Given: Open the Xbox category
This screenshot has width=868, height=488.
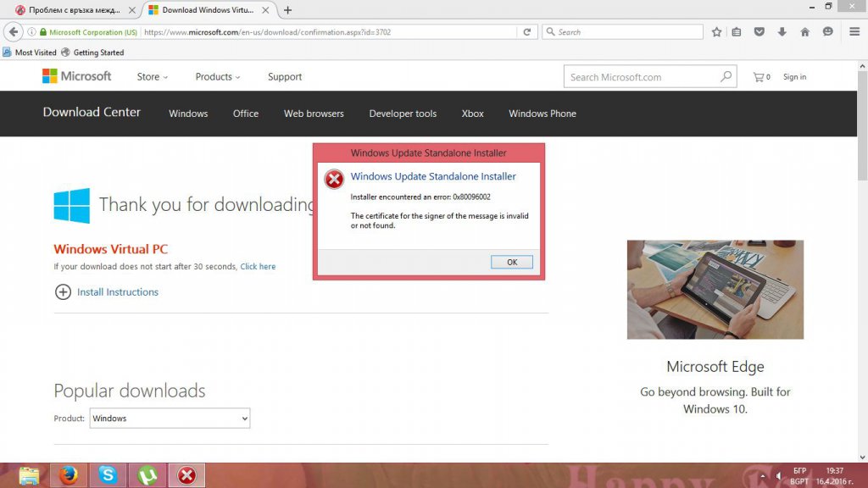Looking at the screenshot, I should click(473, 114).
